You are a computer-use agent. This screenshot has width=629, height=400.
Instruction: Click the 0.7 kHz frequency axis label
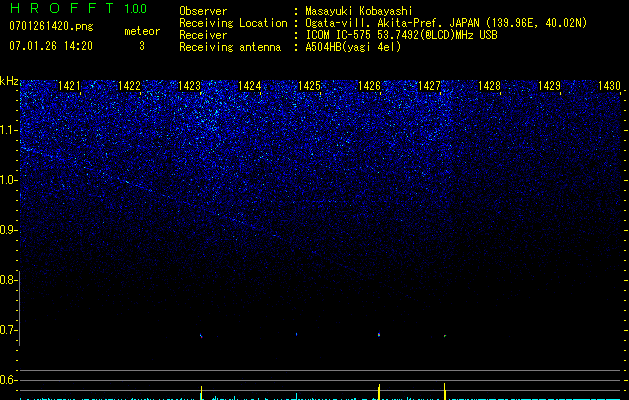coord(8,330)
